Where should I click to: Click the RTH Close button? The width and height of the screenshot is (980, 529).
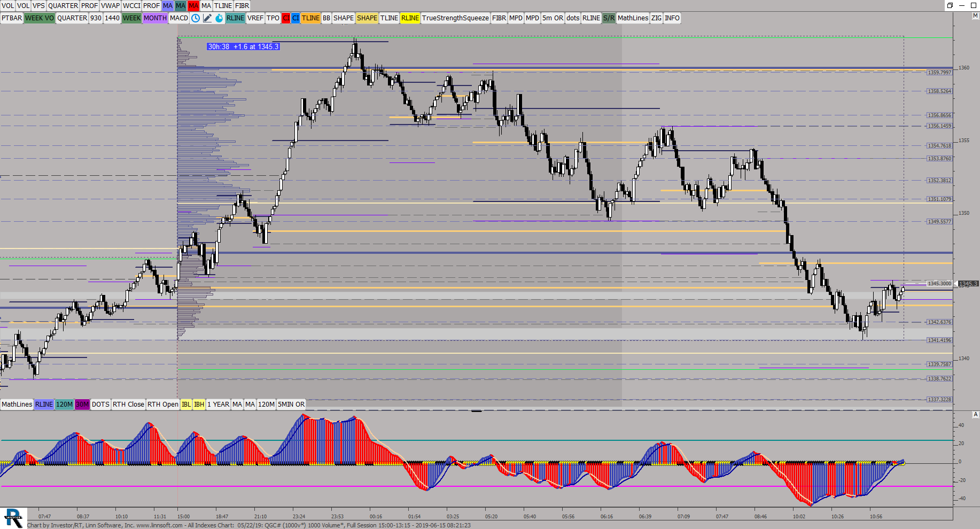point(128,404)
